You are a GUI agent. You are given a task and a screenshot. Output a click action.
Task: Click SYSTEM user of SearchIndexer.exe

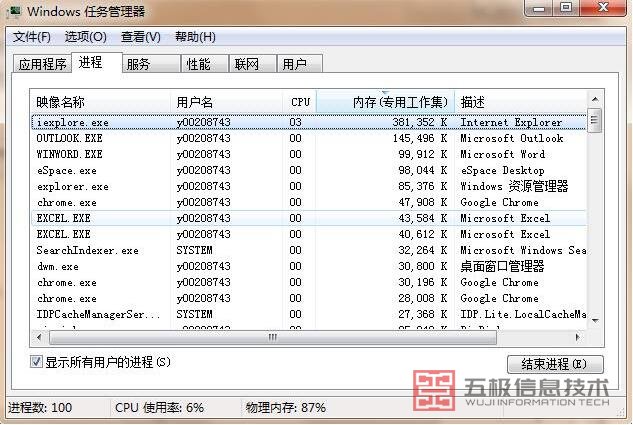click(194, 250)
